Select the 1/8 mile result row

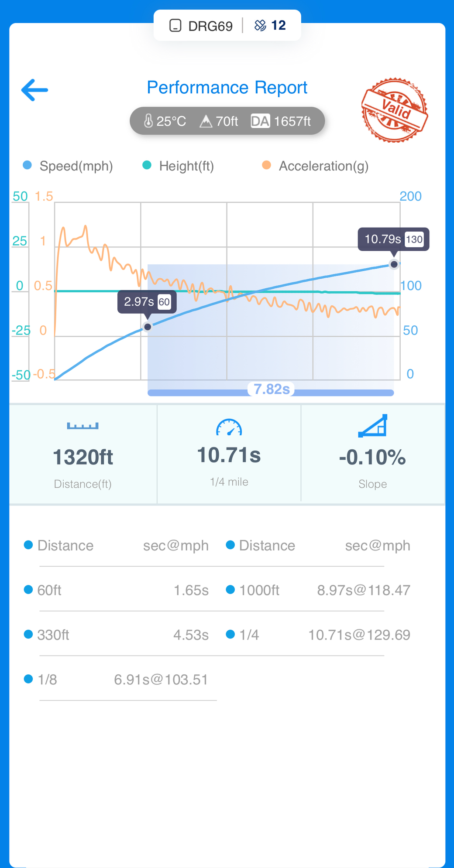coord(118,679)
